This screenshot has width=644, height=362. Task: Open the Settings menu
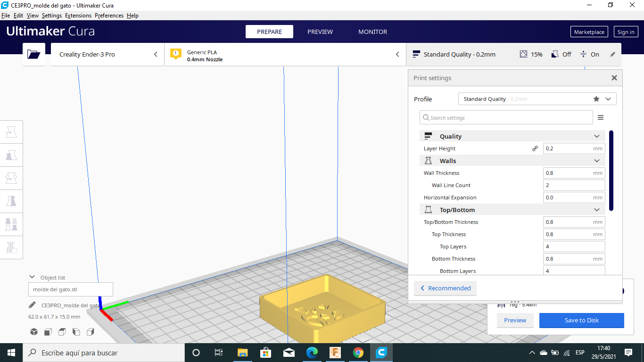pyautogui.click(x=52, y=16)
